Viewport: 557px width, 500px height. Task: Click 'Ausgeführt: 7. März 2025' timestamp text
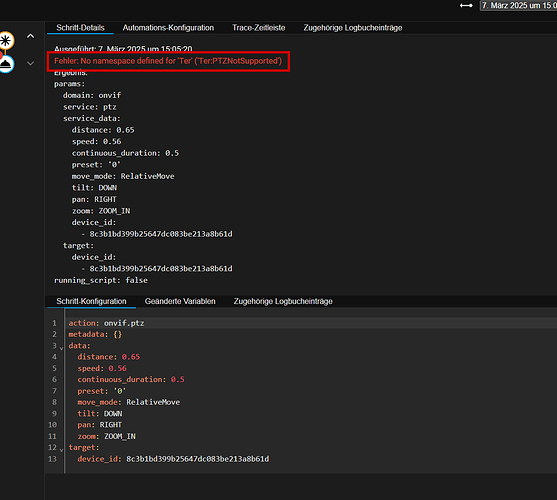tap(123, 49)
